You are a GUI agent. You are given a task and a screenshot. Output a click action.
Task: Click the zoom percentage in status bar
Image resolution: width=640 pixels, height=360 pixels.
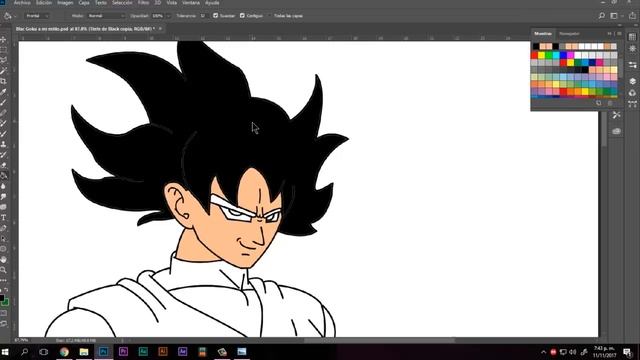pos(22,340)
